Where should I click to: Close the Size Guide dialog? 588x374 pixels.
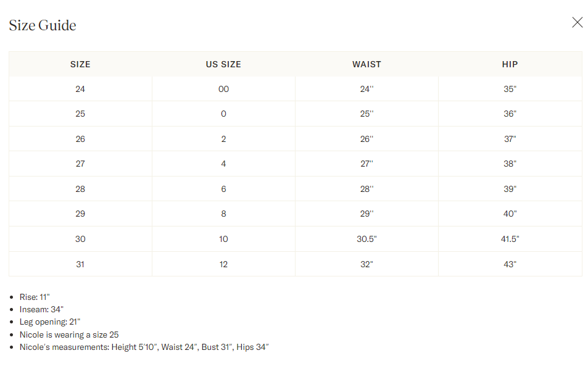coord(577,22)
